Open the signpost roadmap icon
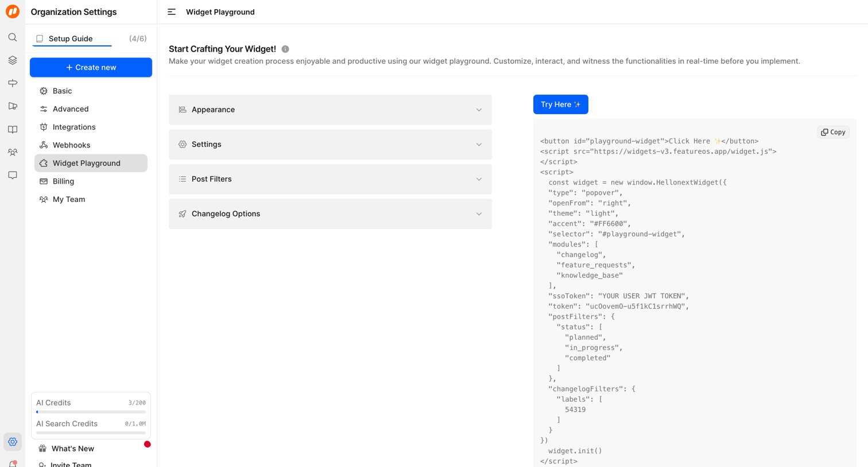The height and width of the screenshot is (467, 868). point(13,83)
